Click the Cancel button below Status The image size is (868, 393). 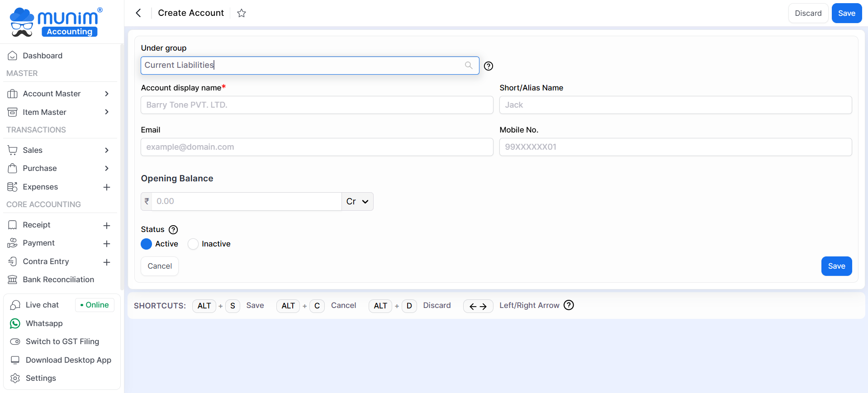(160, 266)
